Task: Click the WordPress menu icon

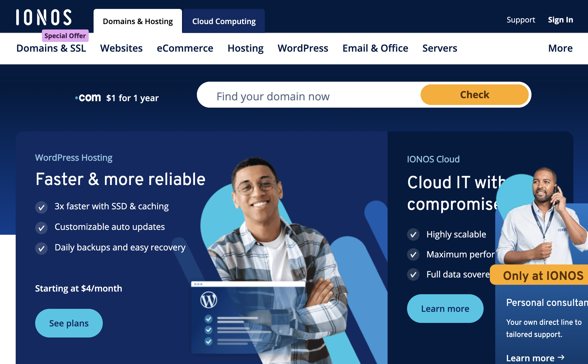Action: point(303,47)
